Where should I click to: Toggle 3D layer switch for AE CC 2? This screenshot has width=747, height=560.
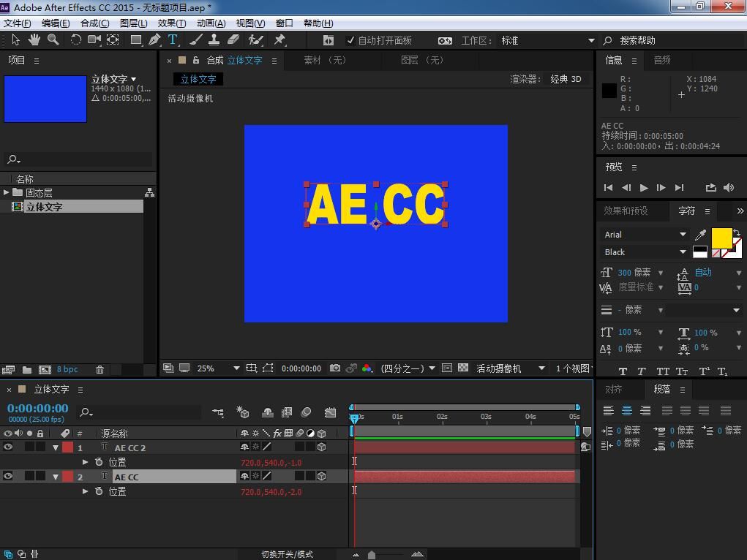pos(322,447)
